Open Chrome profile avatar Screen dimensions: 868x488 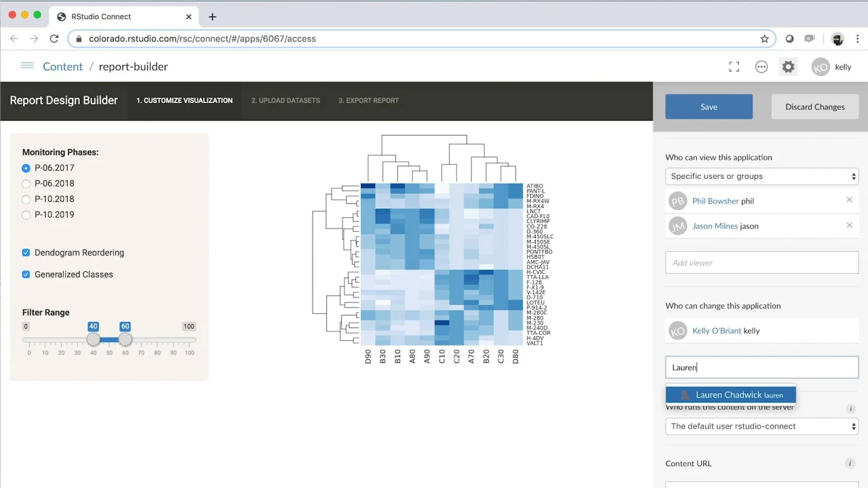pos(837,39)
